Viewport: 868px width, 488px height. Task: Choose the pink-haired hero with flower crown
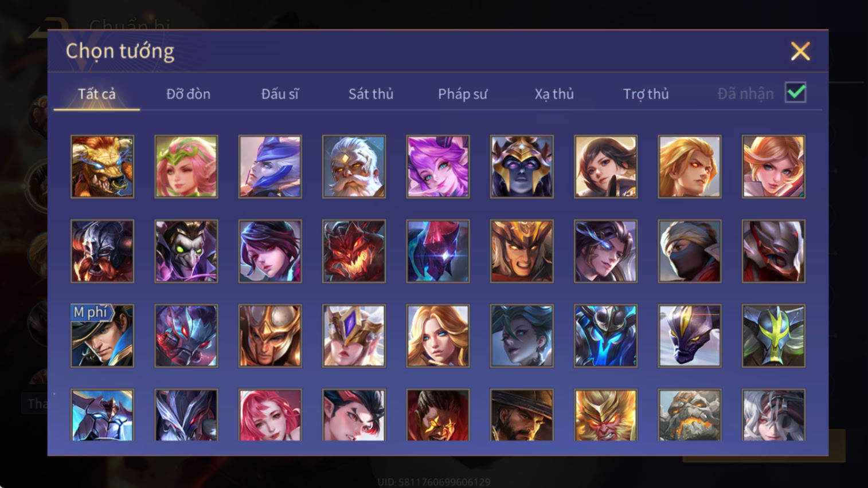pyautogui.click(x=186, y=167)
